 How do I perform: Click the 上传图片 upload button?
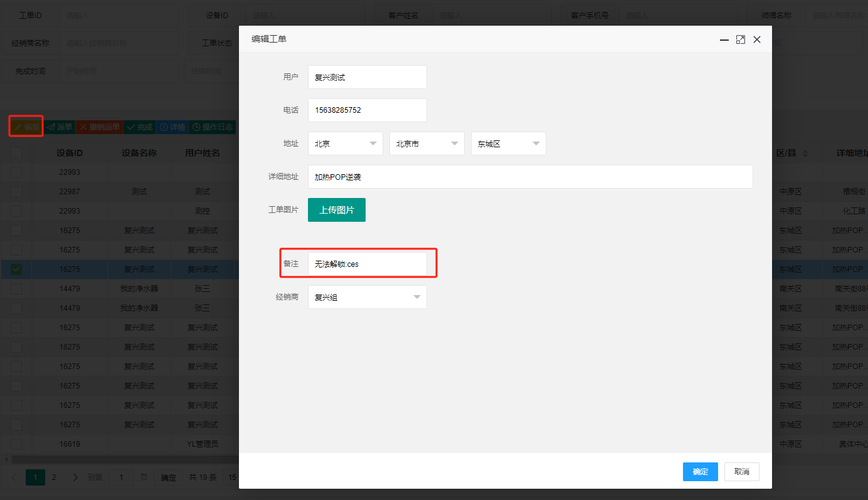click(337, 210)
